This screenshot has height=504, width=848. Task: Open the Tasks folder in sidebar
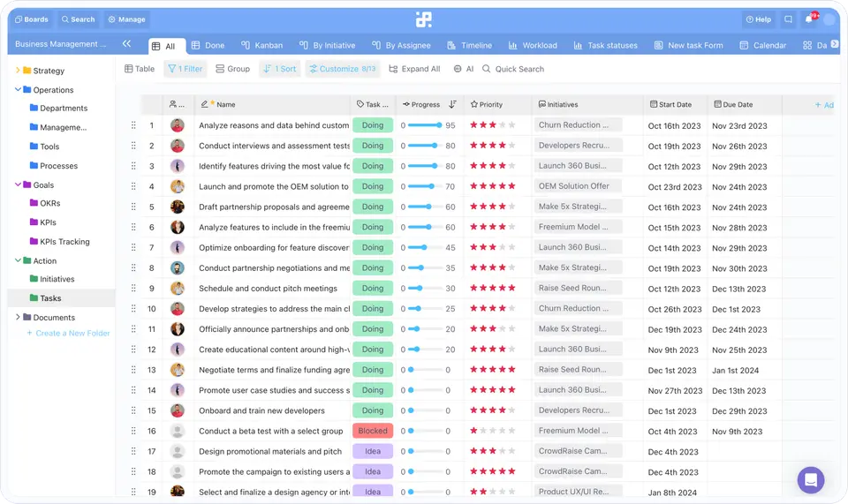[x=50, y=298]
